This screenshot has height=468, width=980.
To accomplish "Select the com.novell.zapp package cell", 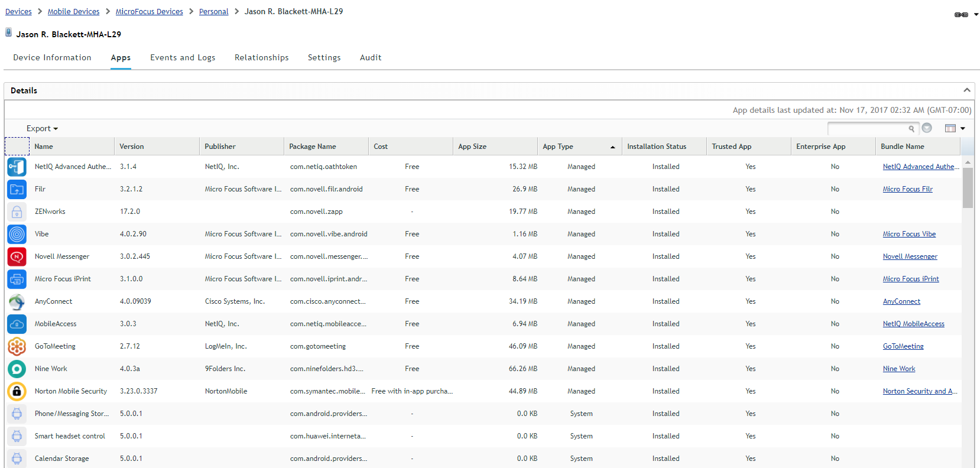I will tap(316, 212).
